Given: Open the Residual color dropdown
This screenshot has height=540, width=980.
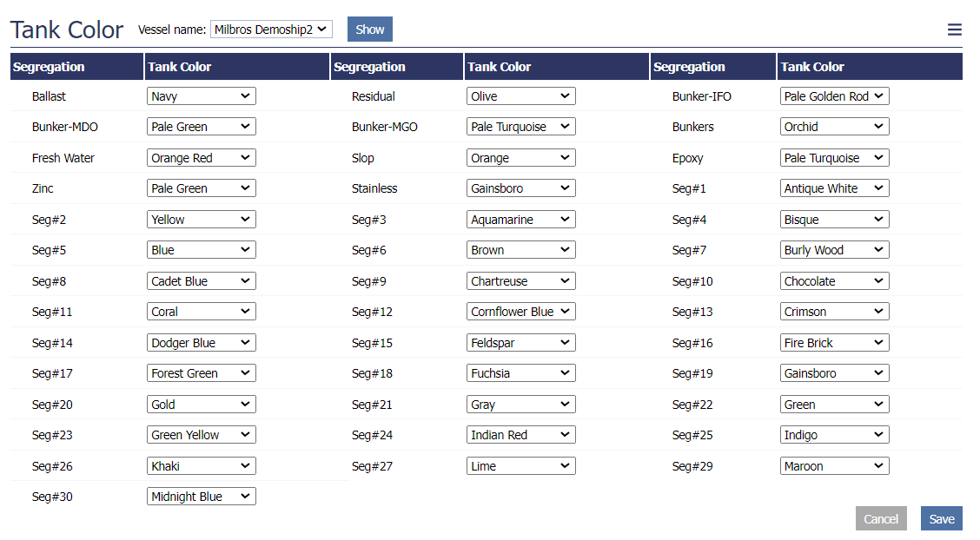Looking at the screenshot, I should (x=520, y=96).
